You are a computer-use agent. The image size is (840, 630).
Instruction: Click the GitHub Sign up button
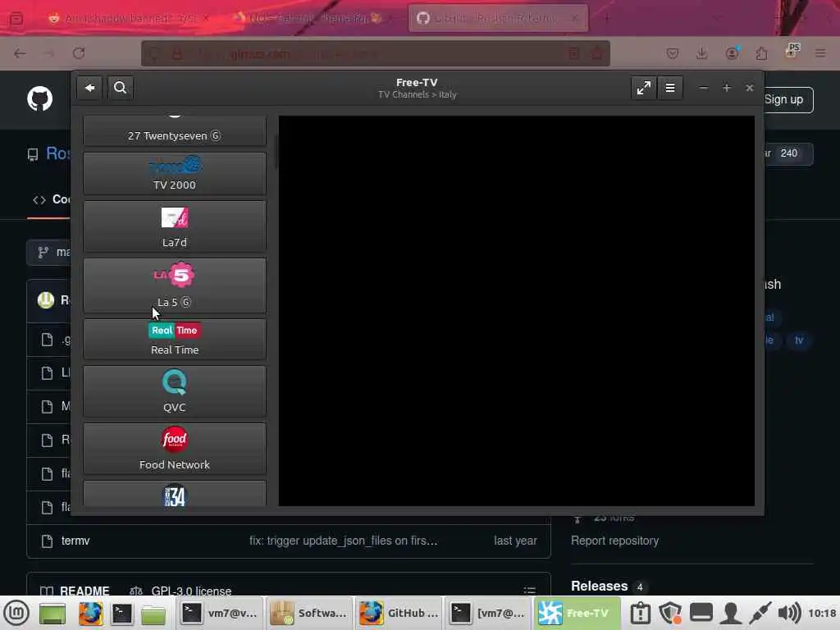pos(783,99)
